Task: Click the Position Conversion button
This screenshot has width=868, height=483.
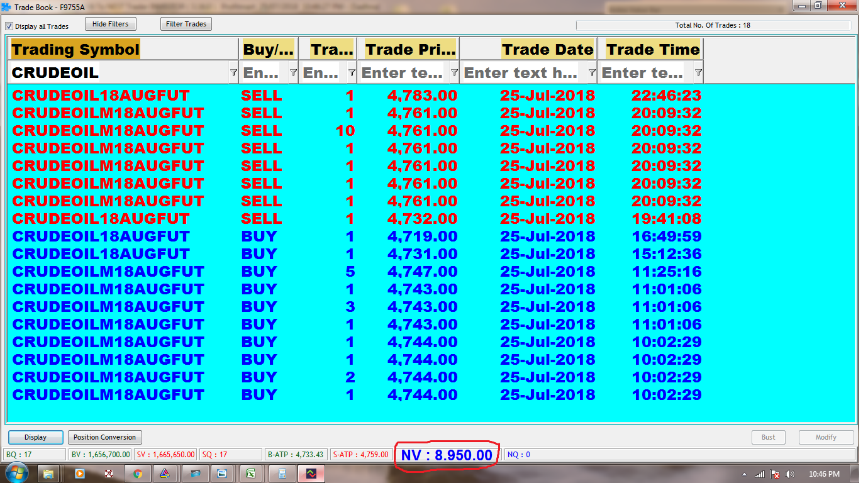Action: pos(104,437)
